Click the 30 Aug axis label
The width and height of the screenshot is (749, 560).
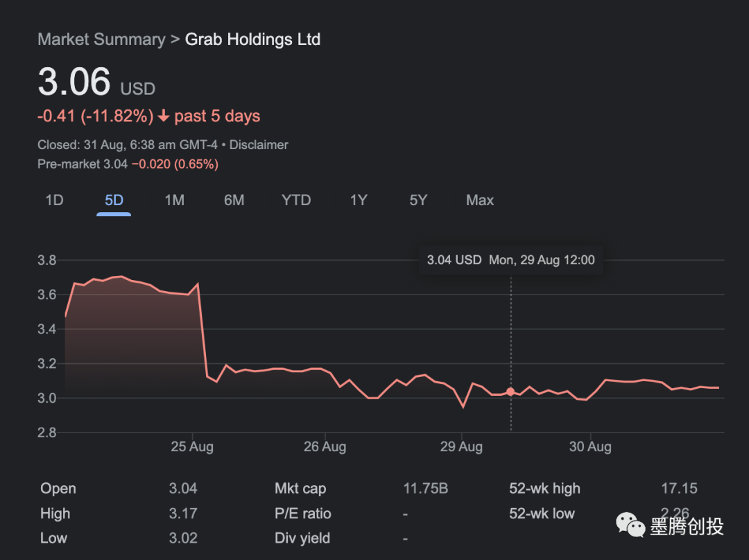coord(590,447)
